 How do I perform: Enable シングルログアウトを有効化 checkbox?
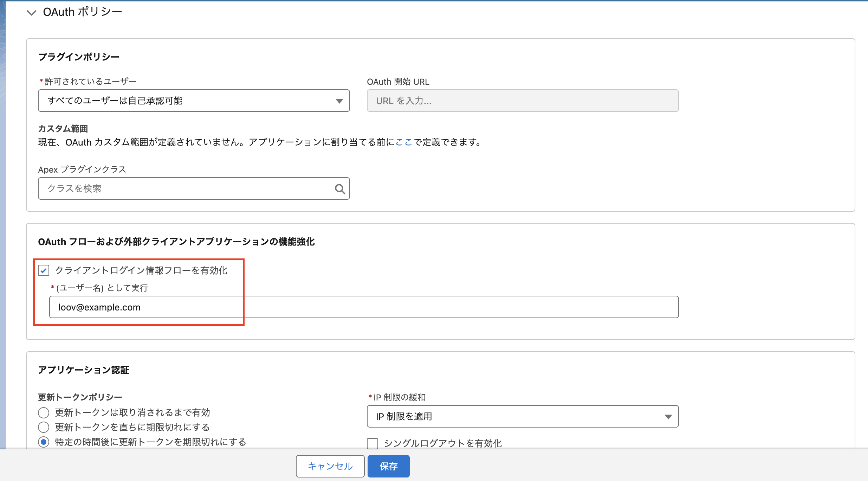(x=373, y=443)
